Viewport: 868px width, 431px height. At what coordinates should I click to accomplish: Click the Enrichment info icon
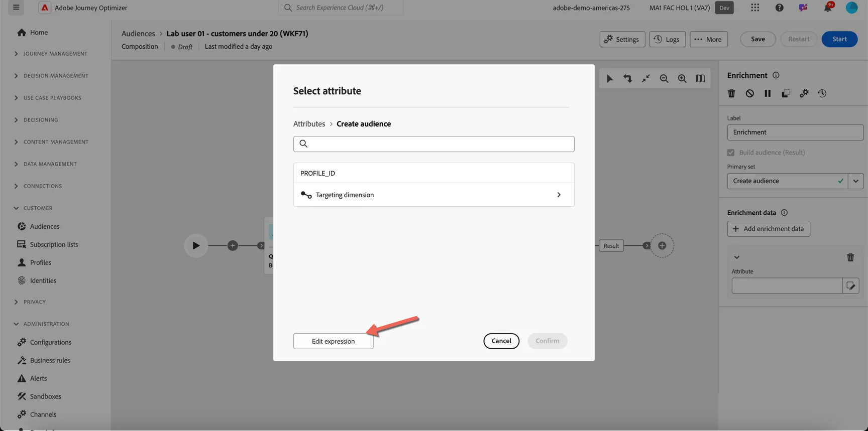click(776, 75)
